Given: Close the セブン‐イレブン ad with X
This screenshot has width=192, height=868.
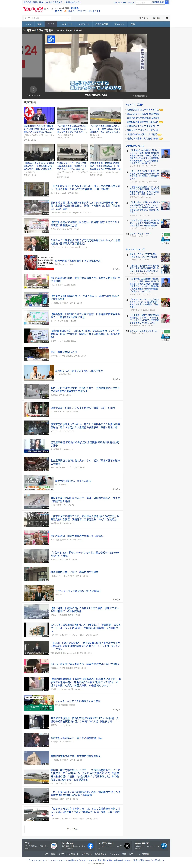Looking at the screenshot, I should 119,599.
